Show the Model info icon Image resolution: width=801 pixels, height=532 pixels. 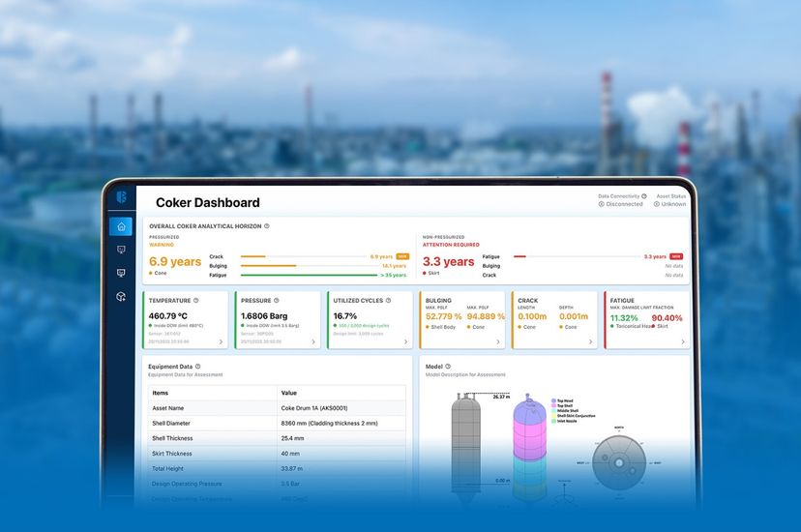pyautogui.click(x=448, y=367)
